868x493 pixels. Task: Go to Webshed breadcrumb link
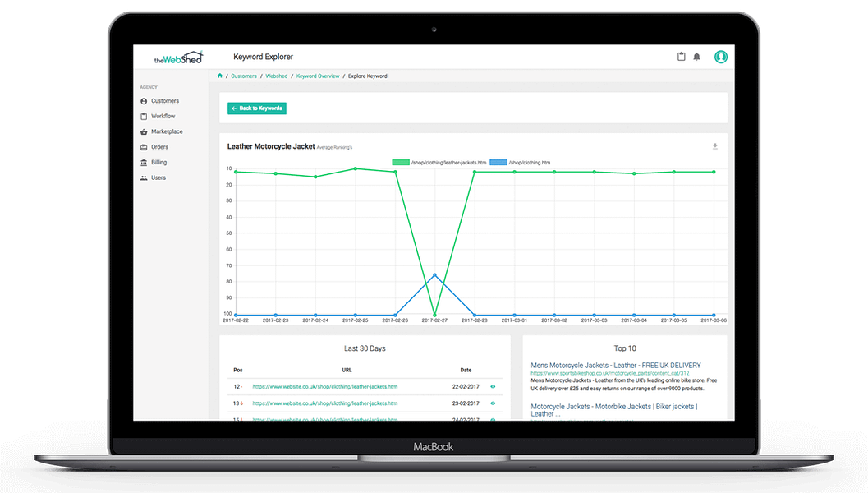tap(276, 76)
